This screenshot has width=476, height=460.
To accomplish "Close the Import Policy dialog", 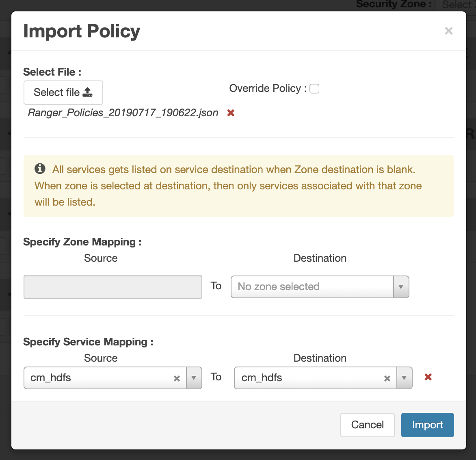I will (448, 31).
